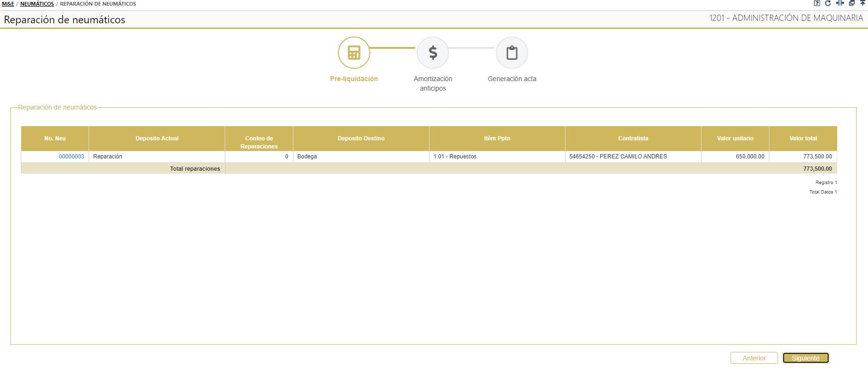Screen dimensions: 868x369
Task: Go to M&E breadcrumb link
Action: pos(8,4)
